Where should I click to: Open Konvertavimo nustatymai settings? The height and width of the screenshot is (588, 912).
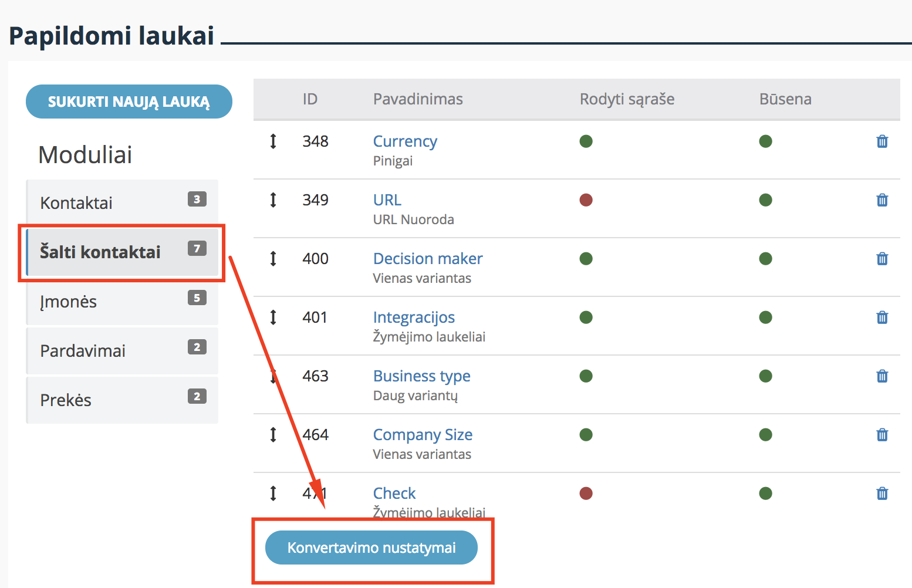[371, 548]
